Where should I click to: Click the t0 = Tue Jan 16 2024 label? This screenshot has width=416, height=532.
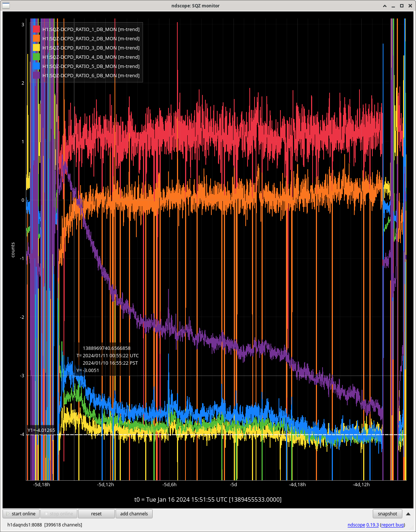(x=208, y=499)
